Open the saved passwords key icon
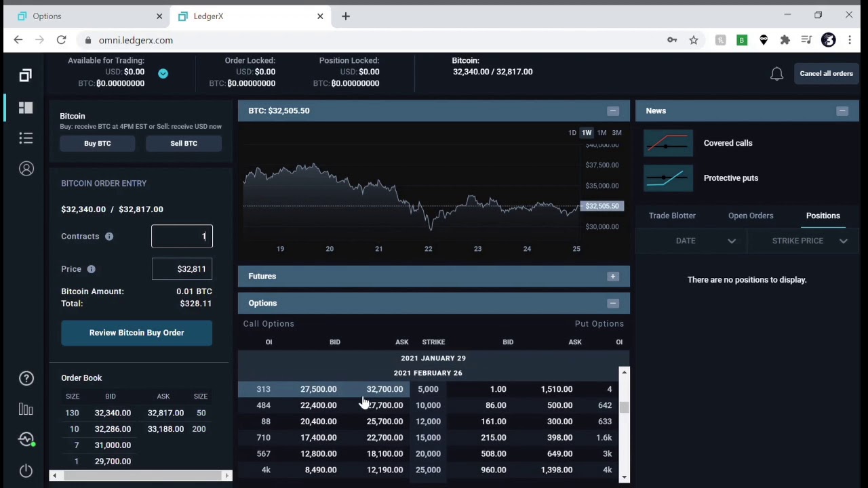 click(x=672, y=40)
